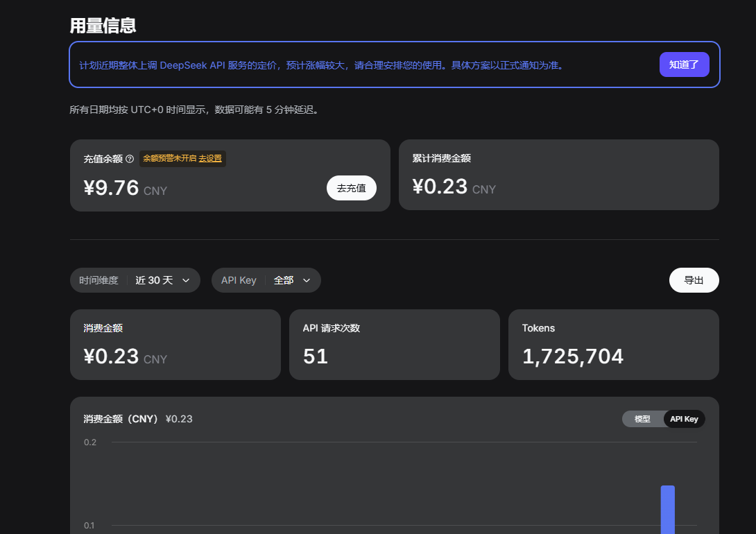Open the 时间维度 近 30 天 dropdown
Screen dimensions: 756x534
(135, 280)
